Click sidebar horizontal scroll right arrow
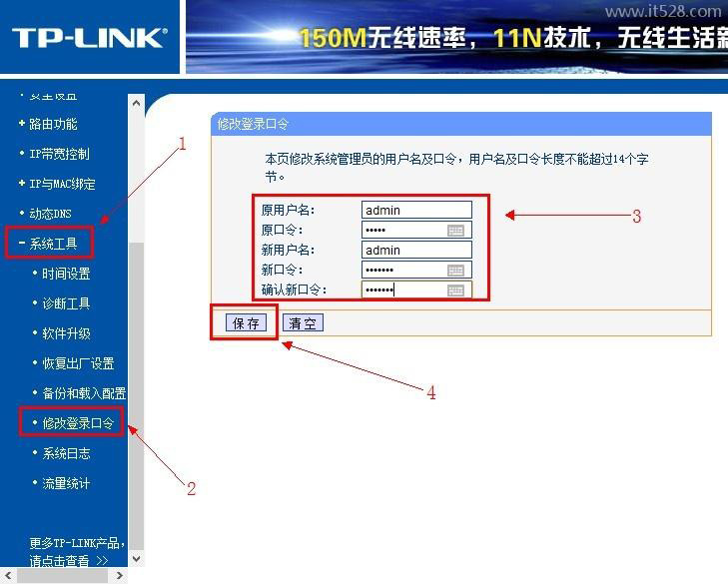This screenshot has height=584, width=728. 119,576
